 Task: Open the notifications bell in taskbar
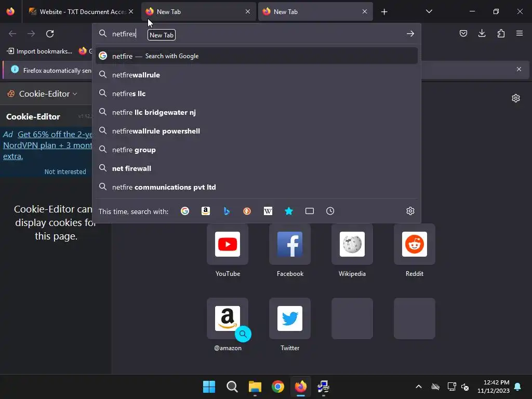pos(518,387)
